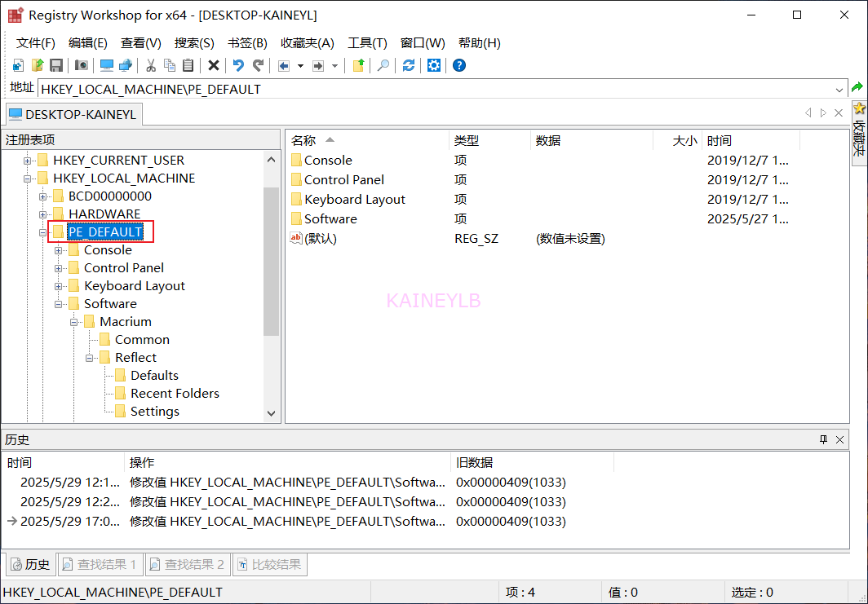Switch to the 查找结果 1 tab
Viewport: 868px width, 604px height.
pos(100,564)
